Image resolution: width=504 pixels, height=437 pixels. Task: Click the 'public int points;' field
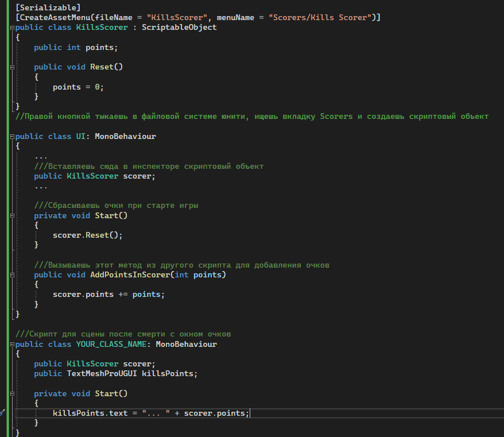point(76,47)
